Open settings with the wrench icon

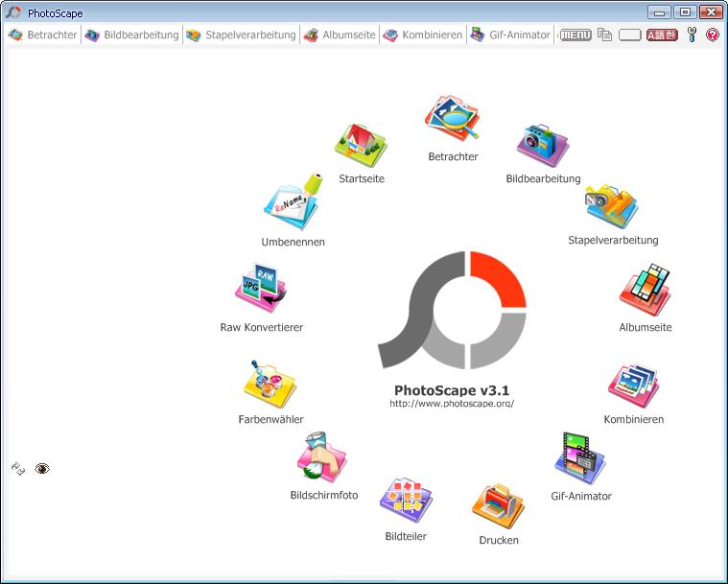coord(692,35)
